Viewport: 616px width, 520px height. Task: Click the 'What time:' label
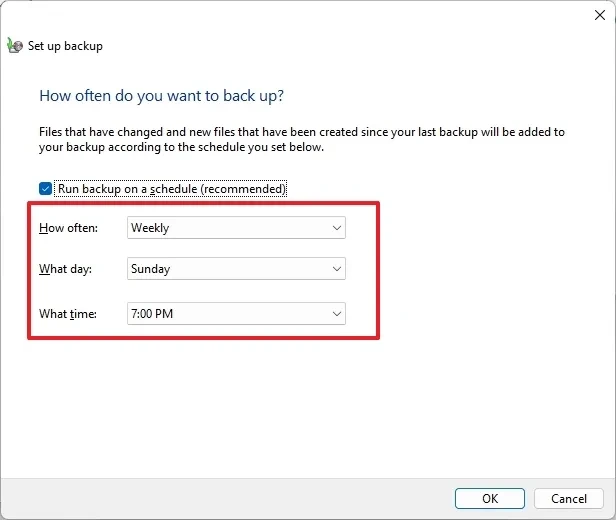tap(67, 314)
